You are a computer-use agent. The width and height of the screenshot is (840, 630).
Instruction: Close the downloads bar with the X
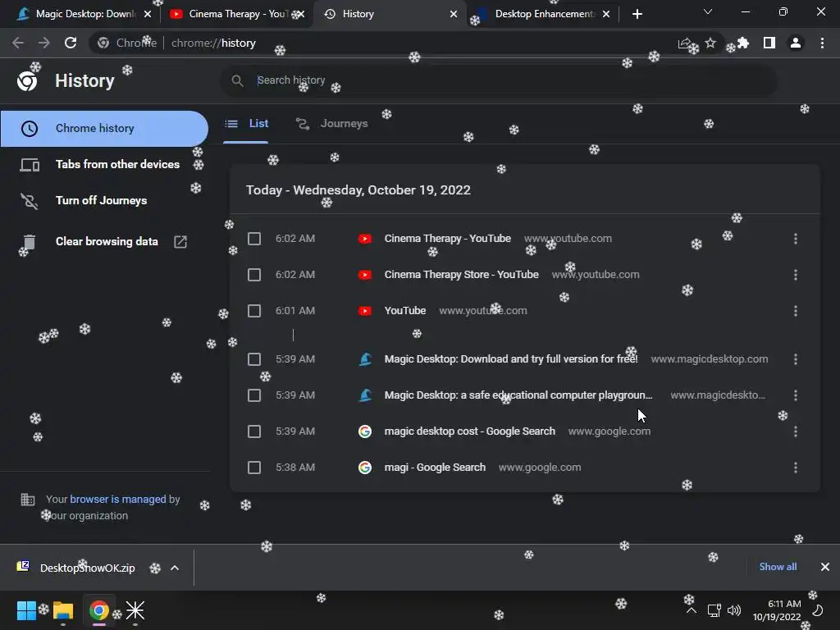(825, 567)
